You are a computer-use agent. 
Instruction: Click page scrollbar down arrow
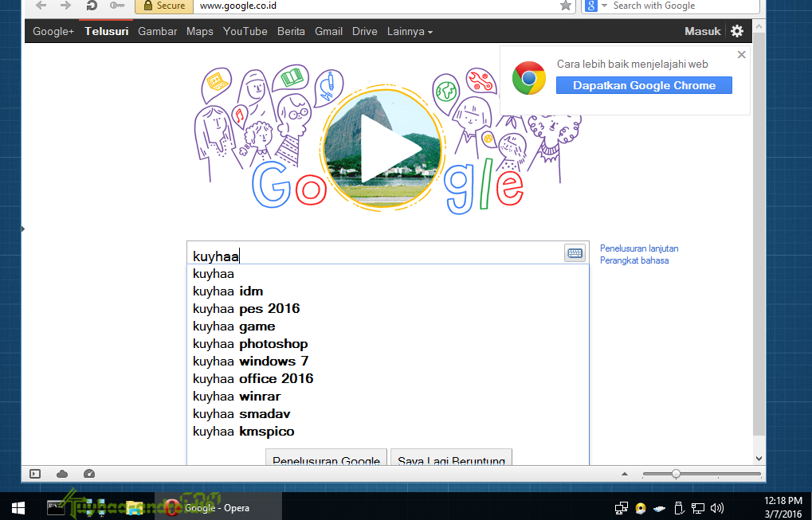(x=759, y=459)
